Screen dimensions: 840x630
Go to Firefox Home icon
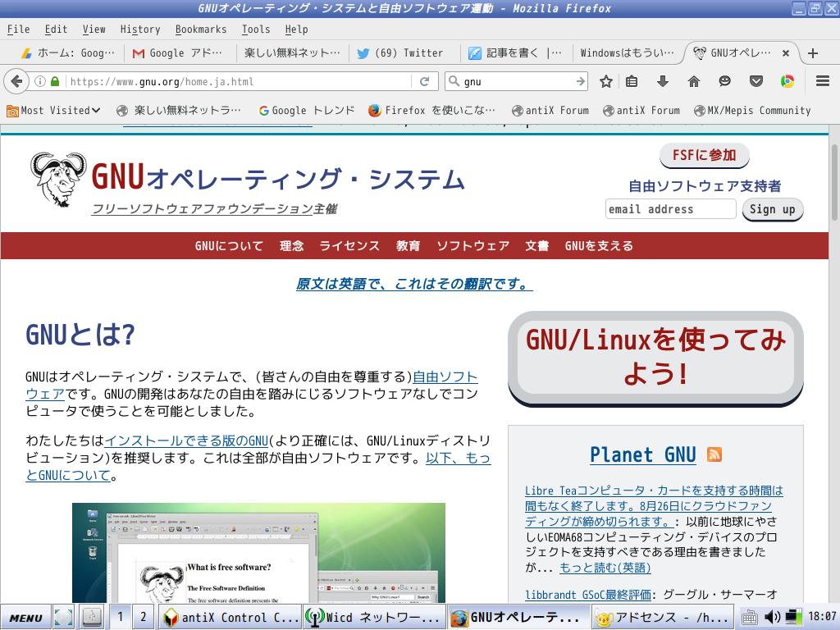click(694, 81)
